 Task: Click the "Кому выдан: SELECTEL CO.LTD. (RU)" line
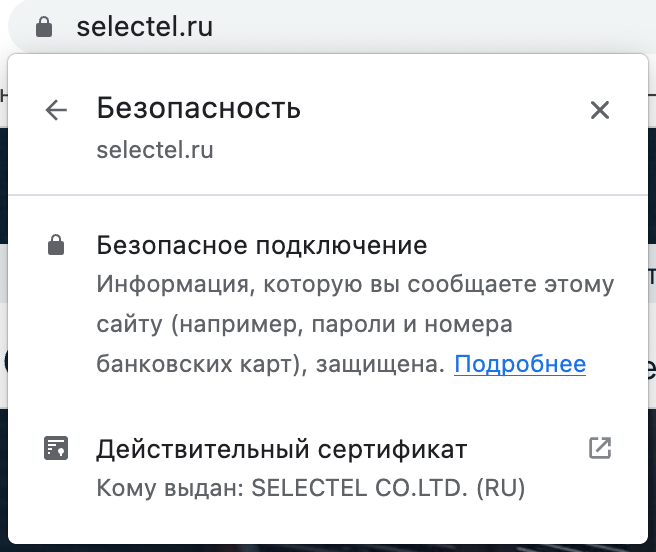point(310,489)
